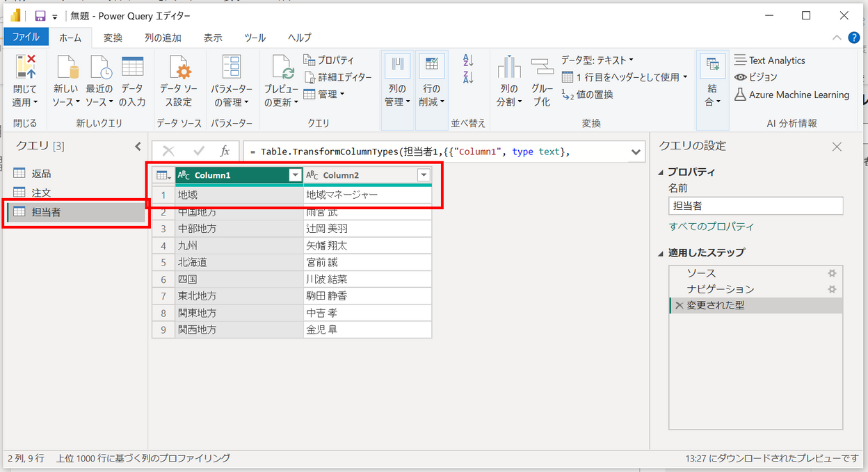
Task: Collapse the Properties section (プロパティ)
Action: coord(661,172)
